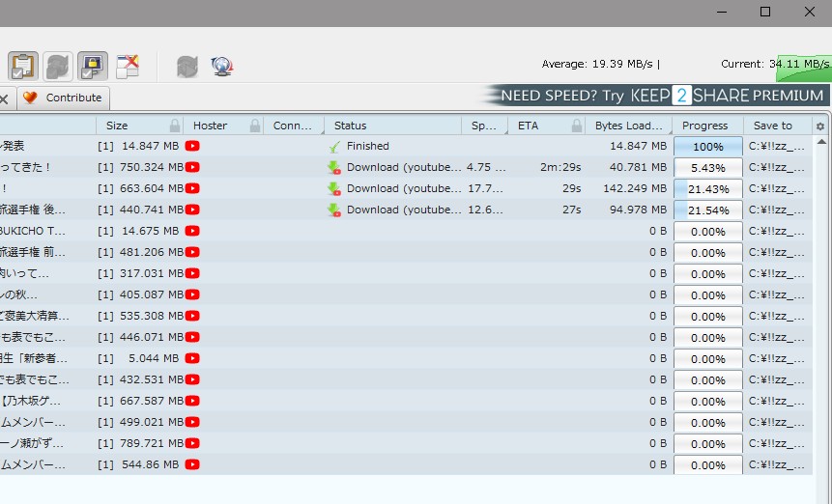Open the Contribute tab
This screenshot has width=832, height=504.
point(63,98)
